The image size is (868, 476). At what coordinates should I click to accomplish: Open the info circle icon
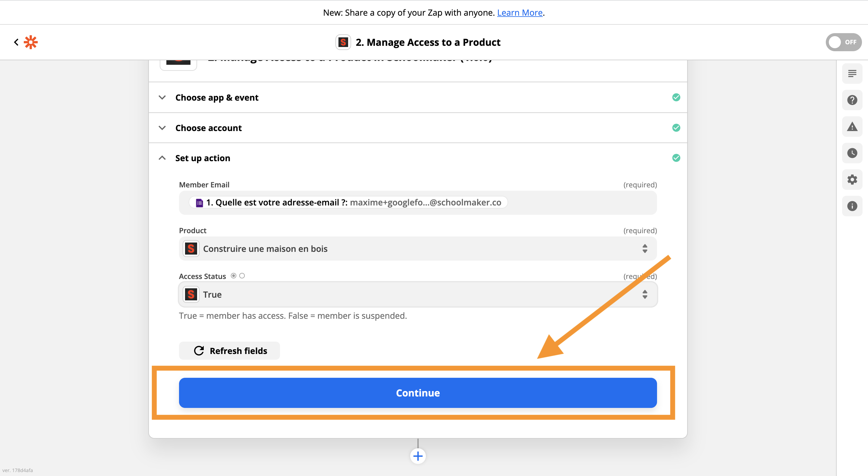(852, 206)
